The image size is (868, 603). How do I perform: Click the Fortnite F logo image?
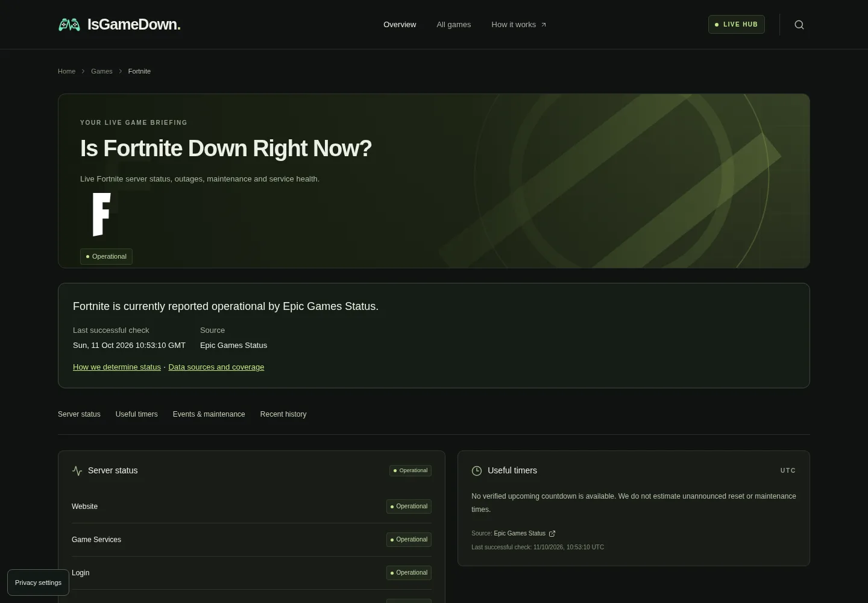[x=101, y=214]
